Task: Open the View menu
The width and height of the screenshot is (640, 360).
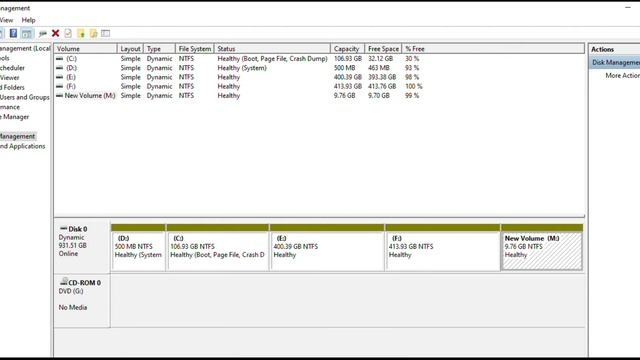Action: click(6, 20)
